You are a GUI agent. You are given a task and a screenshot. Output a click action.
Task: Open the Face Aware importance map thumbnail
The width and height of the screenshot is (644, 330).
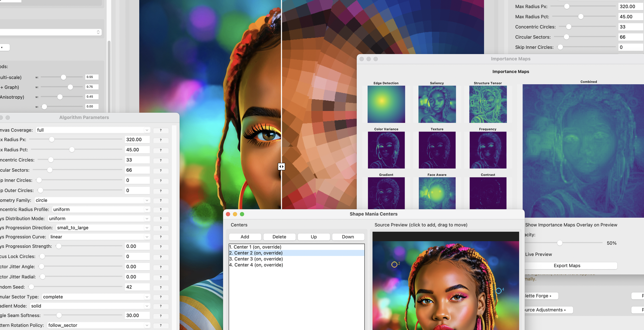[x=437, y=194]
